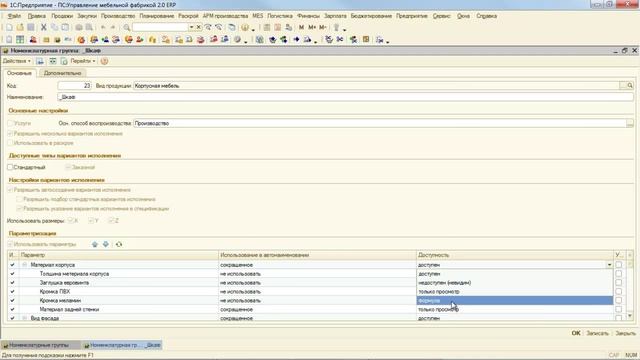Choose формула in the dropdown list
This screenshot has width=640, height=360.
pos(514,300)
